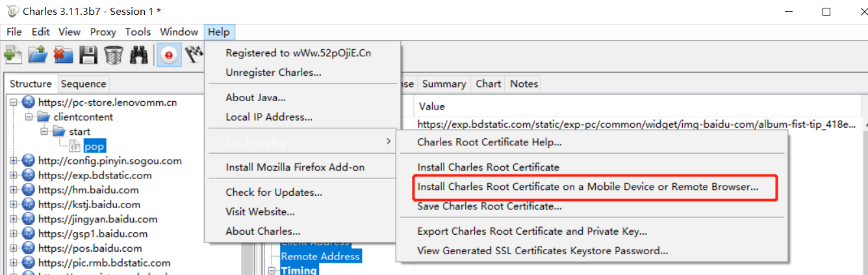
Task: Open the View menu
Action: (70, 32)
